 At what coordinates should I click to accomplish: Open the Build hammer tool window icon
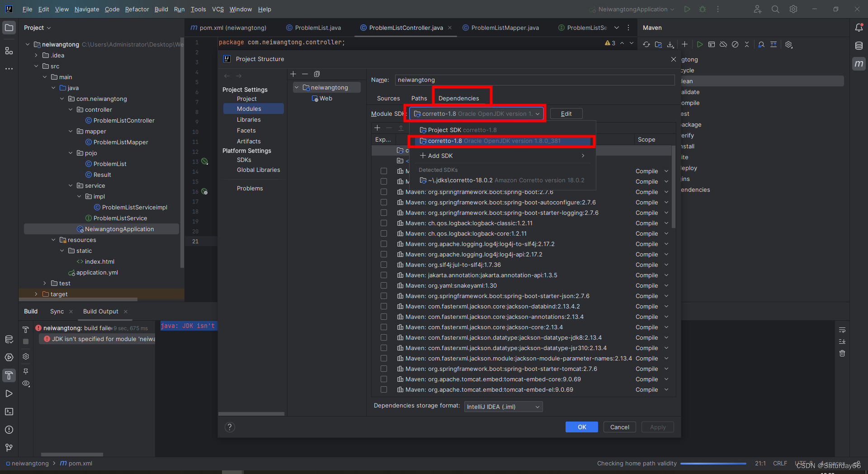click(9, 375)
